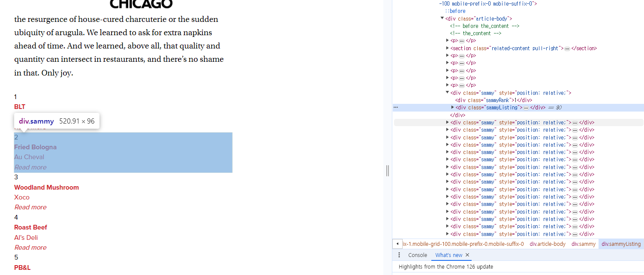Click the Chicago magazine logo
The image size is (644, 275).
click(x=141, y=4)
